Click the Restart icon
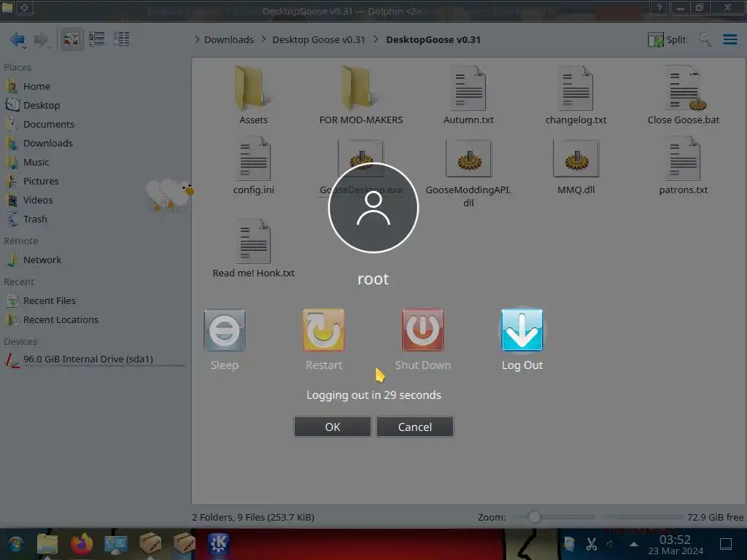Image resolution: width=747 pixels, height=560 pixels. click(x=323, y=330)
